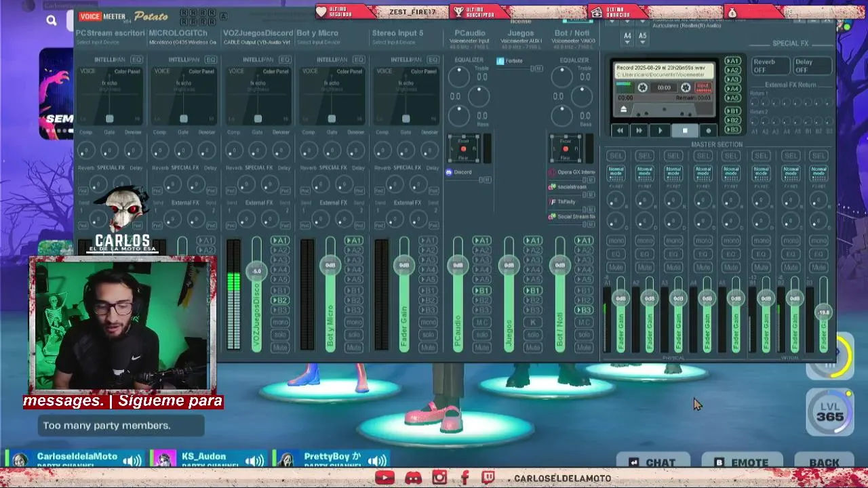This screenshot has height=488, width=868.
Task: Adjust the VOZJuegosDiscord fader at -5.0
Action: click(x=256, y=271)
